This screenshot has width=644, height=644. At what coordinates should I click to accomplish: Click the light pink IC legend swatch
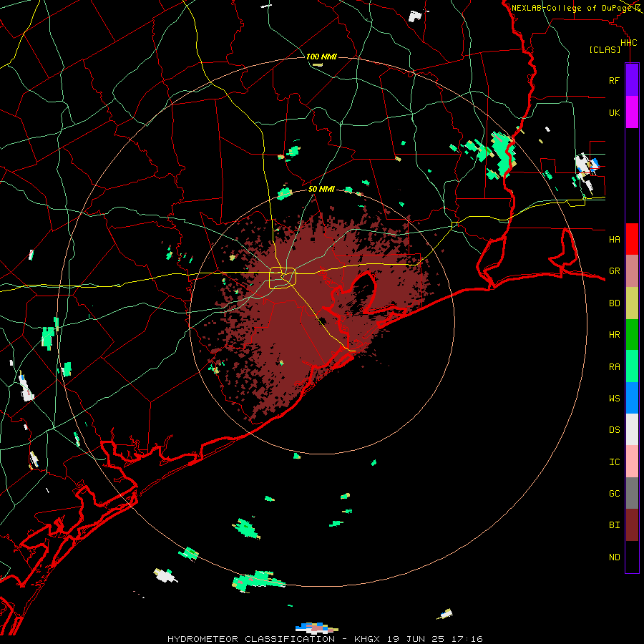coord(632,462)
